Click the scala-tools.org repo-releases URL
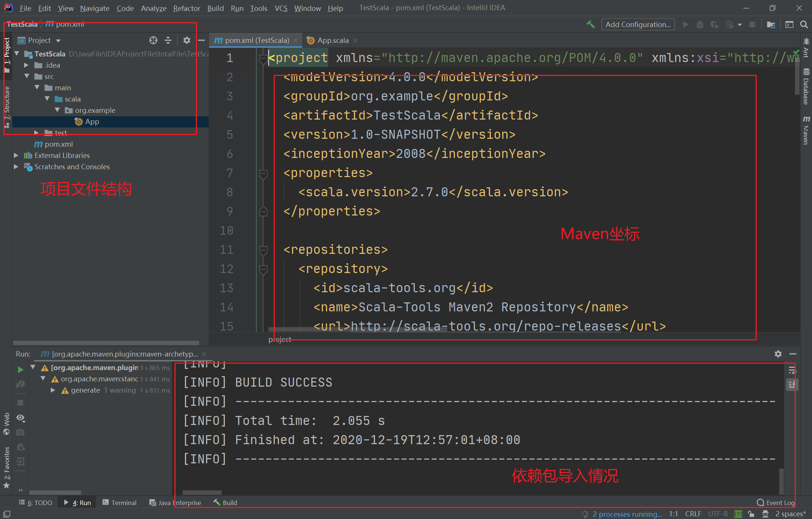The image size is (812, 519). click(486, 326)
